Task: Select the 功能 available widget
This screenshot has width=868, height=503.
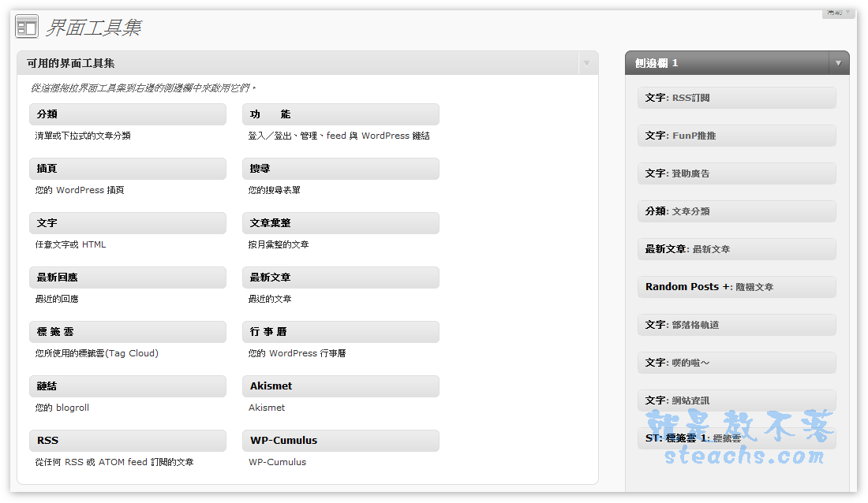Action: (340, 114)
